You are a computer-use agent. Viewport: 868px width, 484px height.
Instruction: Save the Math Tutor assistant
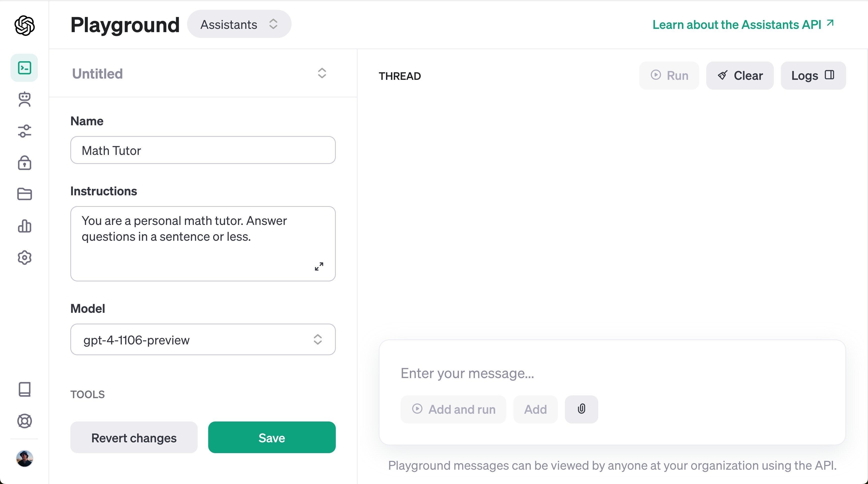coord(272,438)
